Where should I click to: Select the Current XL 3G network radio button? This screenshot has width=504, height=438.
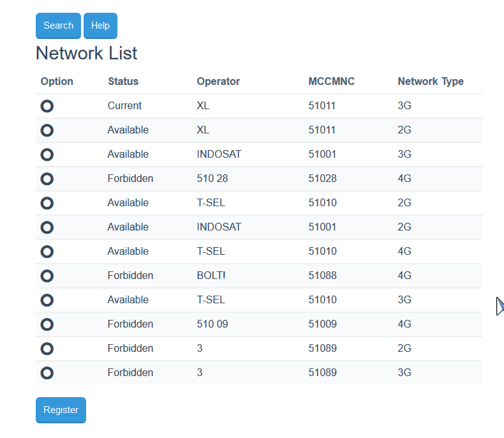[47, 106]
